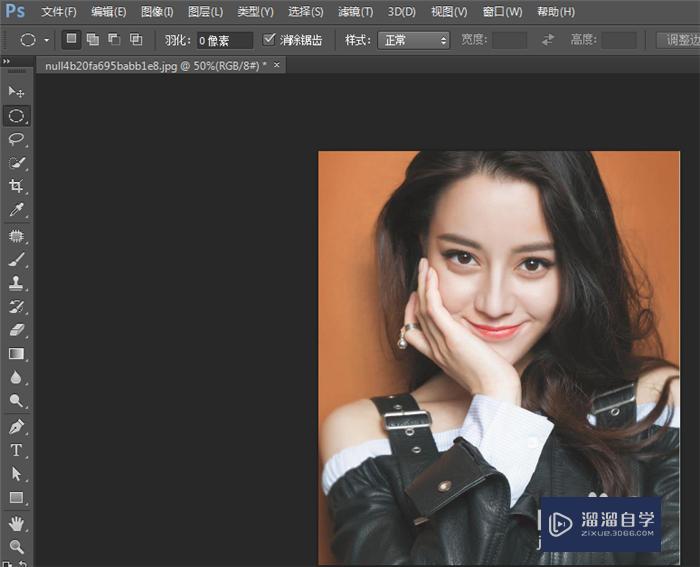Select the Pen tool
This screenshot has height=567, width=700.
pos(16,427)
